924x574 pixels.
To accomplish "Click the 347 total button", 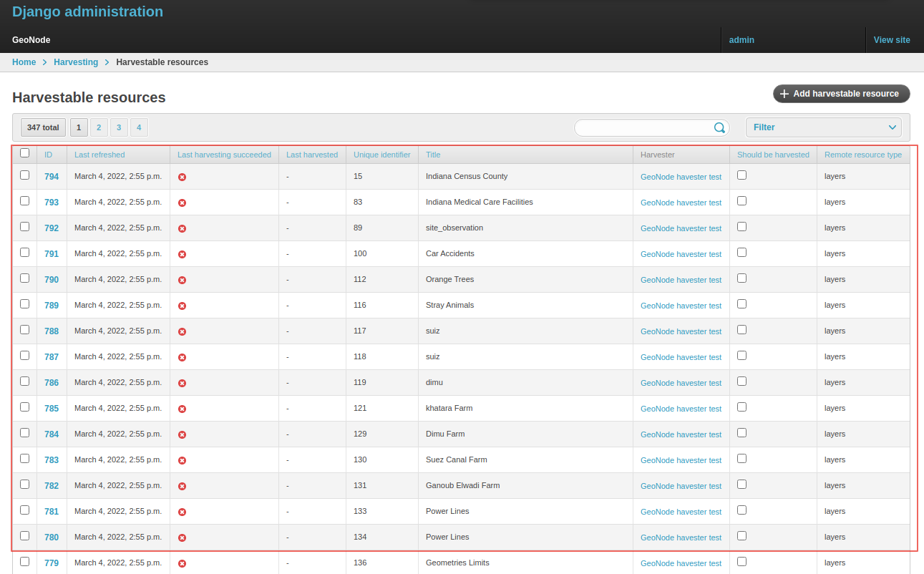I will (43, 127).
